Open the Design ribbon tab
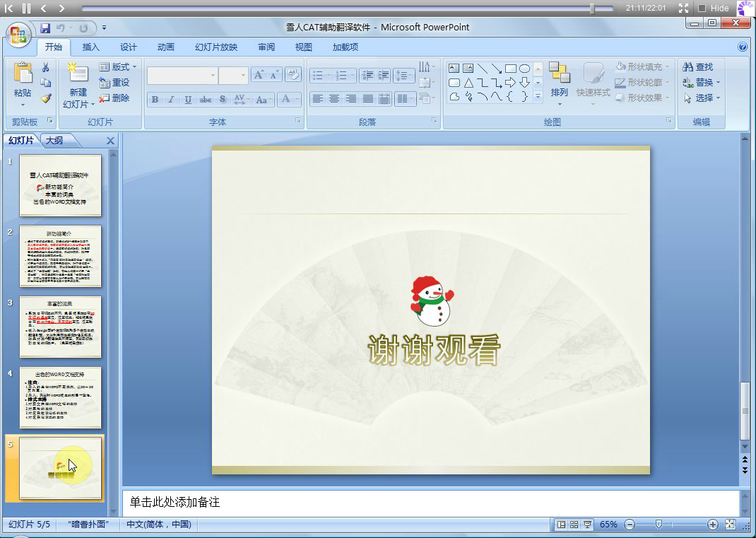The image size is (756, 538). (x=129, y=47)
